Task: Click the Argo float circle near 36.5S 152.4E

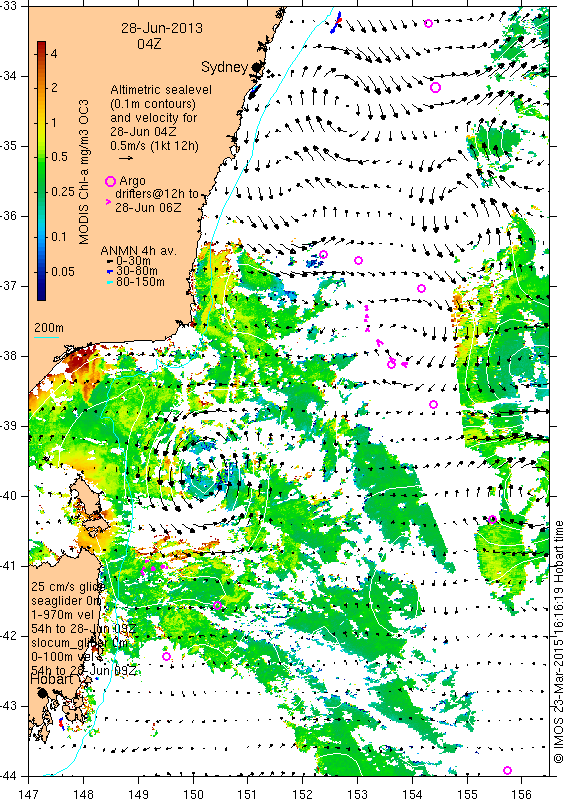Action: (323, 255)
